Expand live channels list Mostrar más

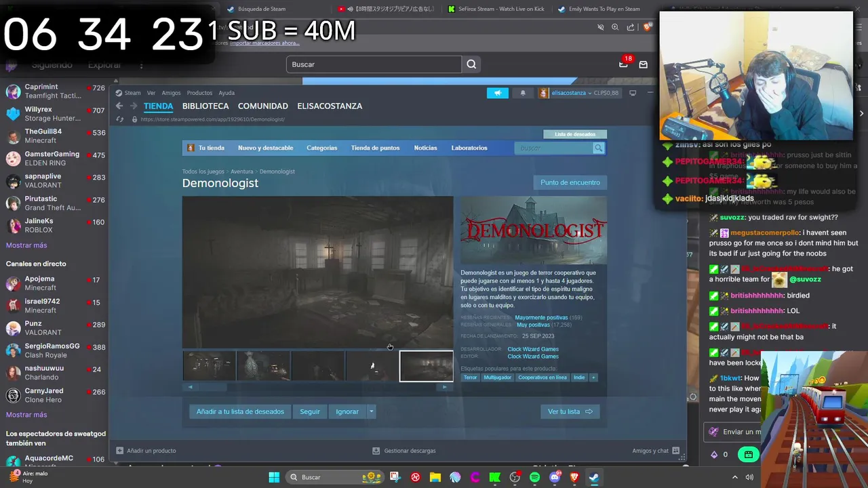pos(26,415)
